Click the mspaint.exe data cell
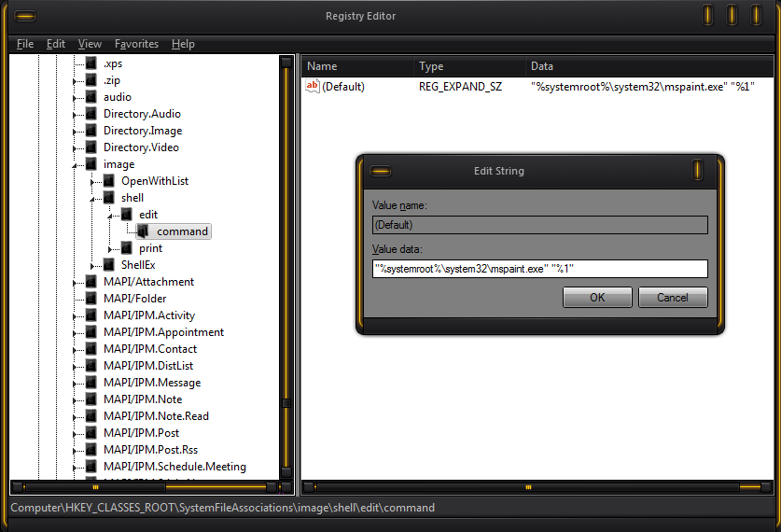 coord(643,87)
